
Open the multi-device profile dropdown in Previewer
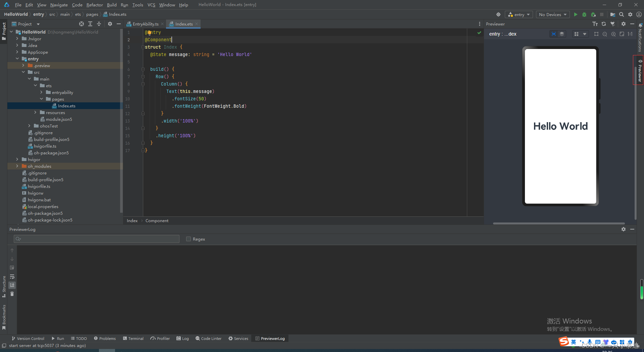(580, 34)
